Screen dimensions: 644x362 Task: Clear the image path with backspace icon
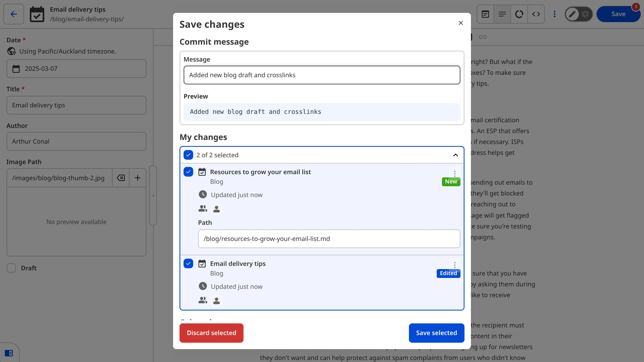pos(121,178)
